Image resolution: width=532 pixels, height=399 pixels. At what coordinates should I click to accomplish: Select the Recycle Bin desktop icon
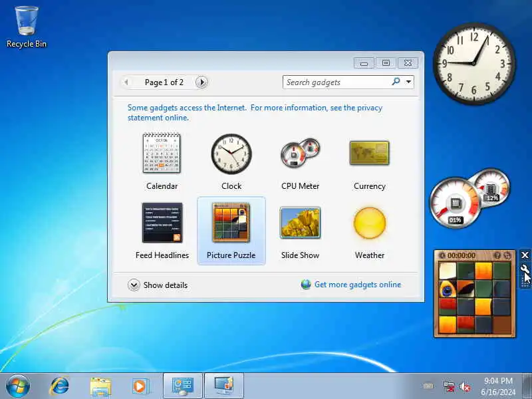click(27, 27)
